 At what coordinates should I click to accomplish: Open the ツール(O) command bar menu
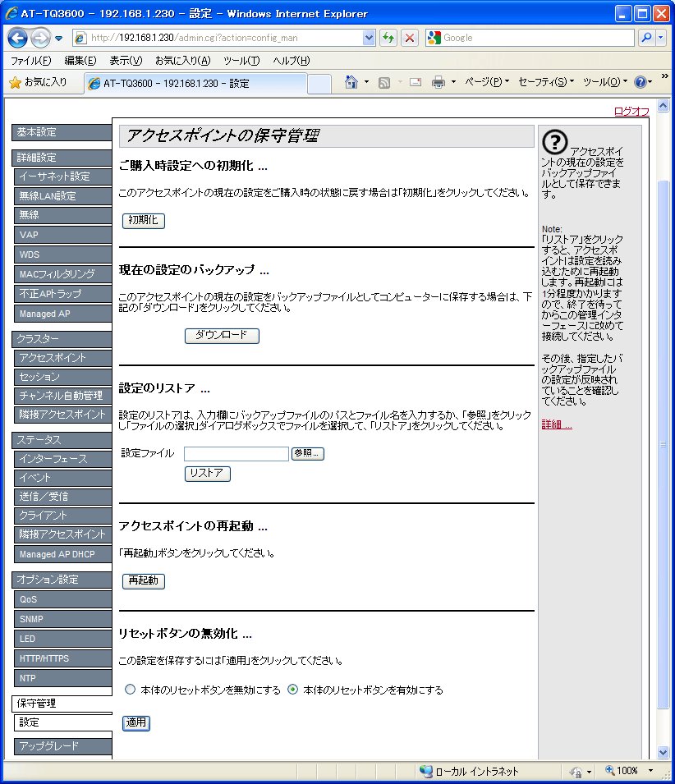[604, 82]
